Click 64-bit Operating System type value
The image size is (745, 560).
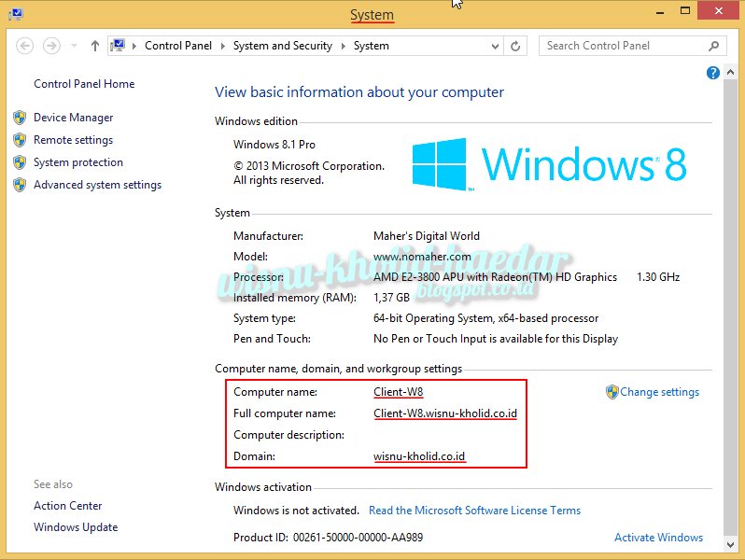[x=485, y=318]
